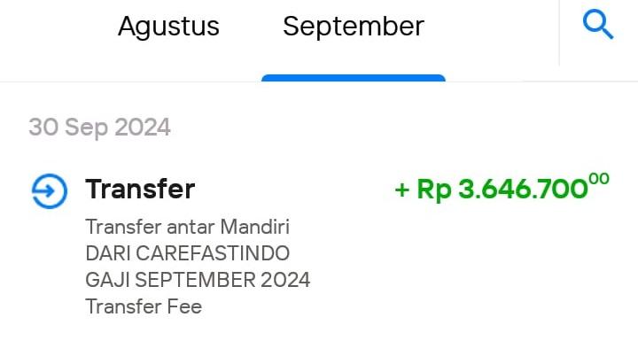Click the vertical divider beside search icon
The height and width of the screenshot is (364, 638).
[559, 33]
